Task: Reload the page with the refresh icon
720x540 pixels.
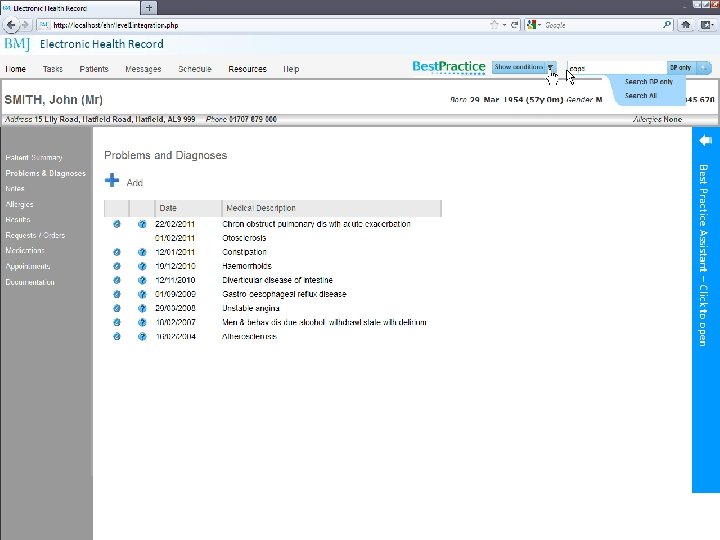Action: (515, 25)
